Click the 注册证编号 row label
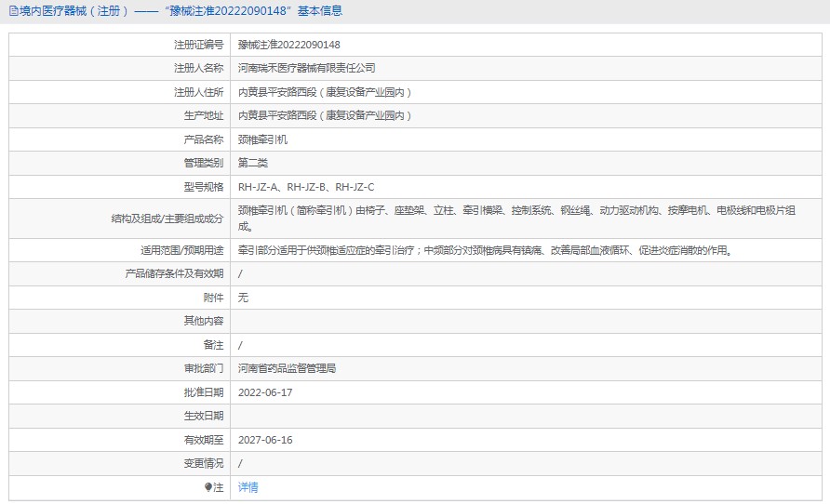The width and height of the screenshot is (830, 504). (198, 45)
